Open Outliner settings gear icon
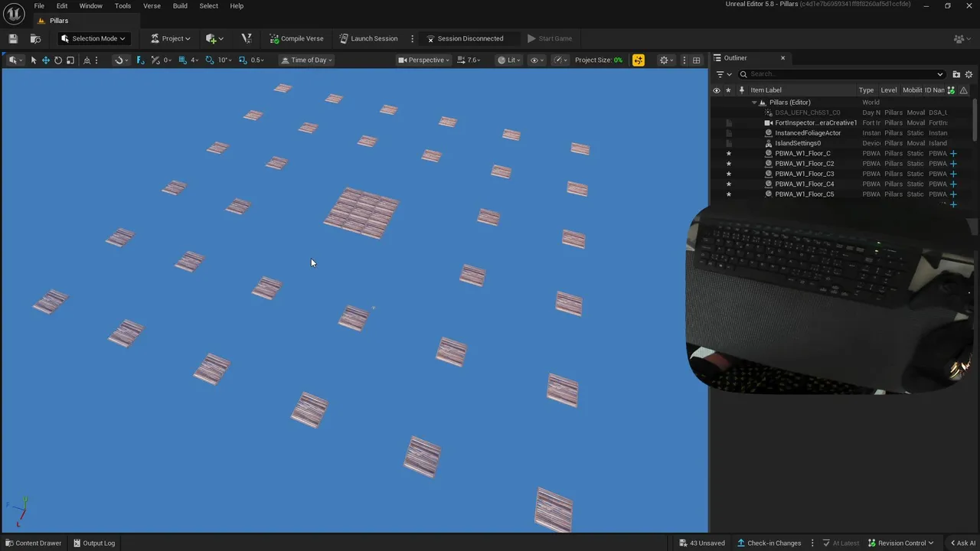The width and height of the screenshot is (980, 551). pos(969,74)
